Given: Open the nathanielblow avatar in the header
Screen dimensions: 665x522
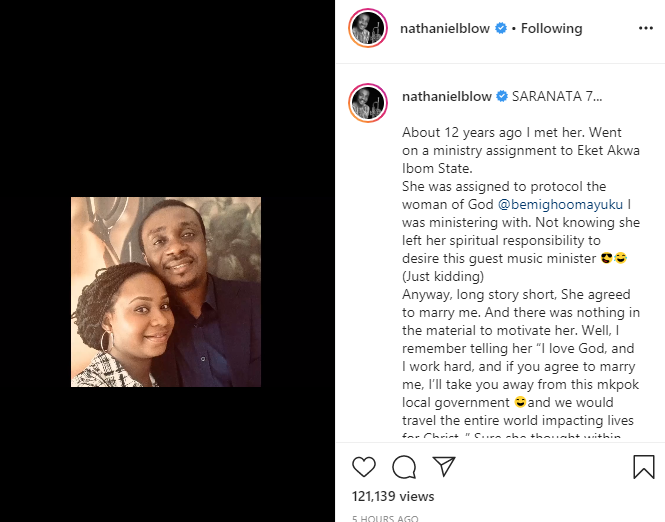Looking at the screenshot, I should [366, 29].
